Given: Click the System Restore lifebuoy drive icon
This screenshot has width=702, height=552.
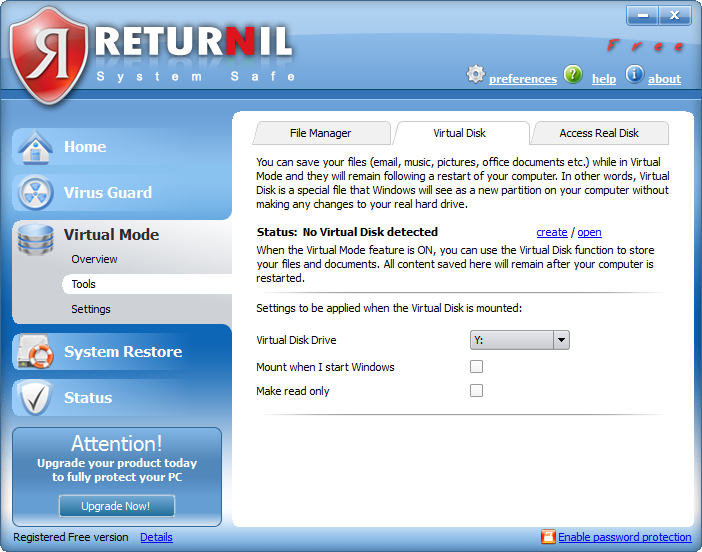Looking at the screenshot, I should click(x=35, y=352).
